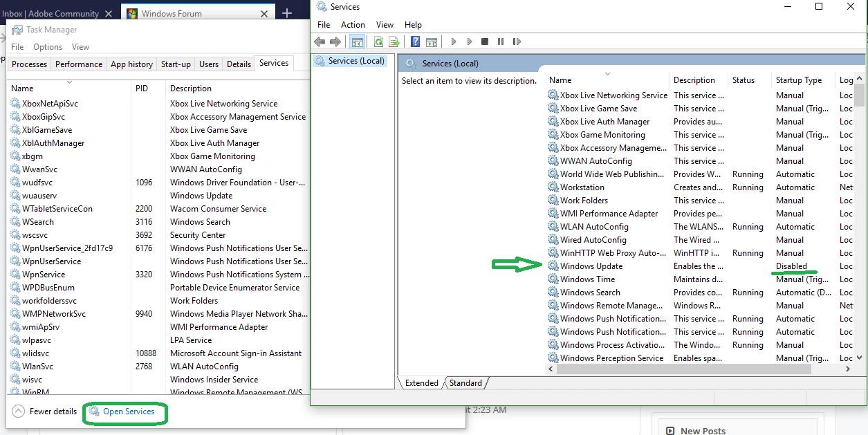Screen dimensions: 868x435
Task: Open Task Manager's Options menu
Action: (48, 47)
